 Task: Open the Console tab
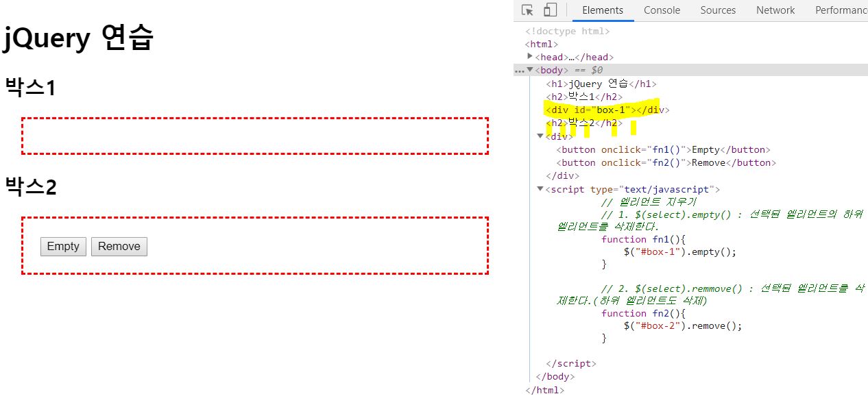coord(662,10)
